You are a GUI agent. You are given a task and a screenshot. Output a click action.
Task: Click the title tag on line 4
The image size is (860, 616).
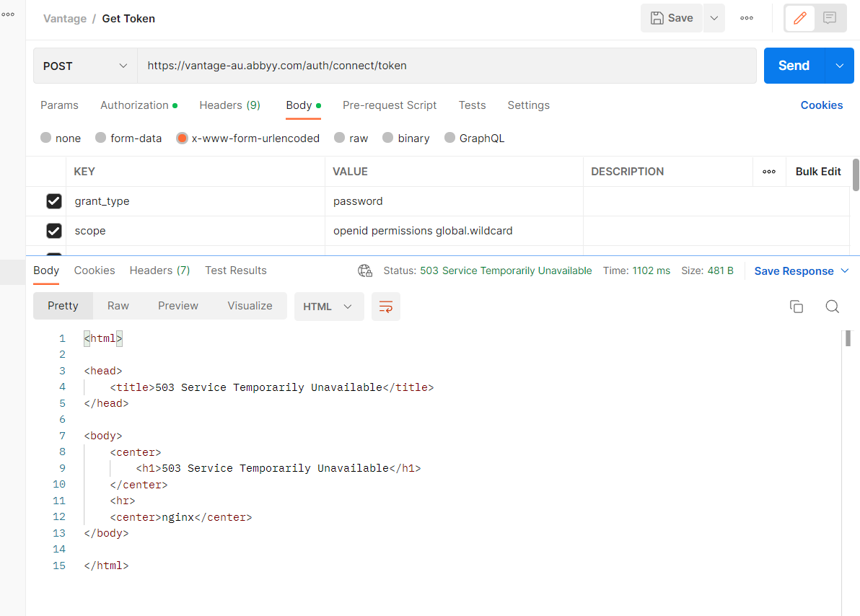(271, 387)
